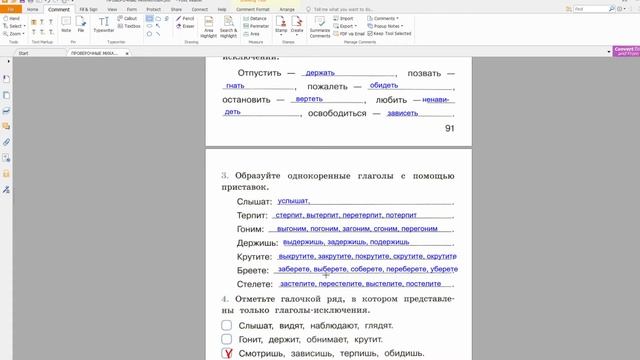Viewport: 640px width, 360px height.
Task: Open Search & Highlight
Action: coord(228,27)
